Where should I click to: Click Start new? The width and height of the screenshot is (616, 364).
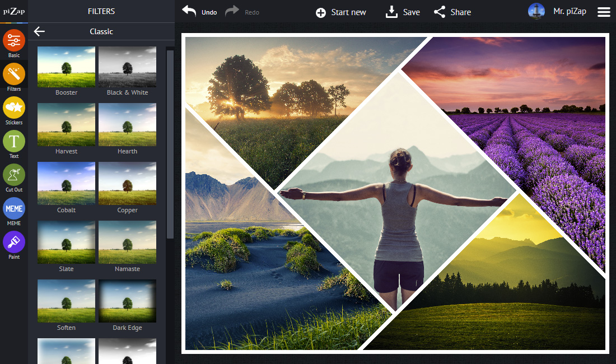(340, 12)
